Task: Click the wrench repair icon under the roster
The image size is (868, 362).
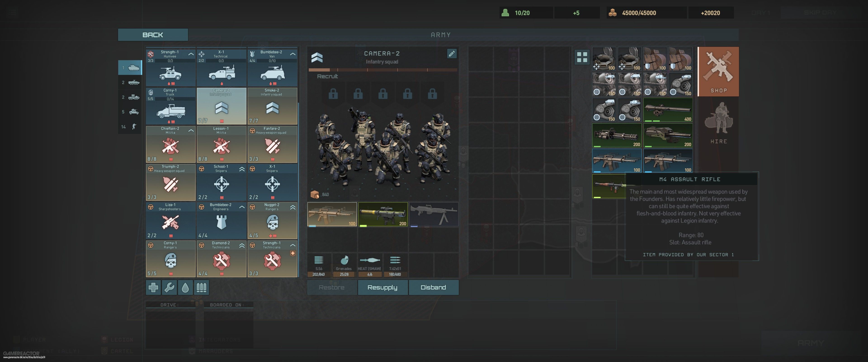Action: coord(169,287)
